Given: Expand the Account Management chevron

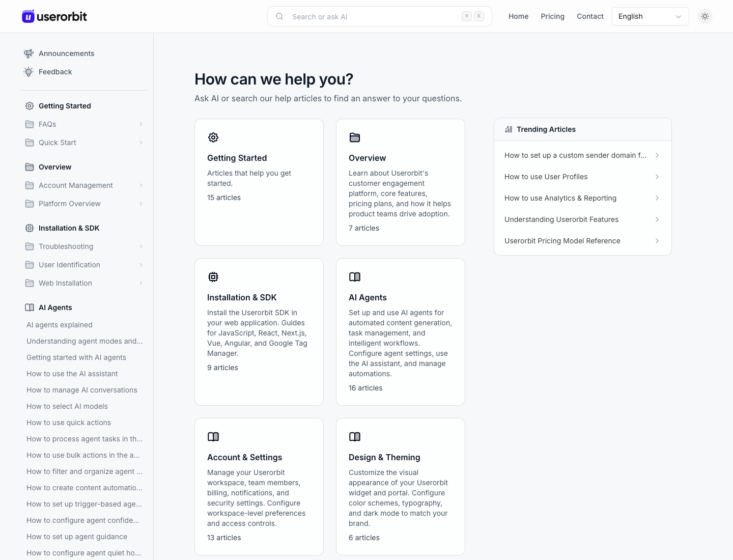Looking at the screenshot, I should click(x=141, y=185).
